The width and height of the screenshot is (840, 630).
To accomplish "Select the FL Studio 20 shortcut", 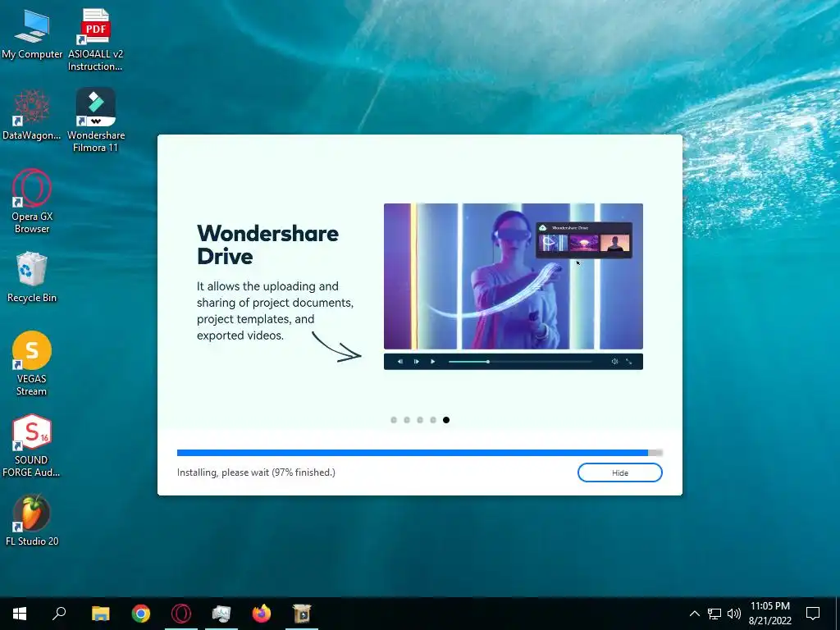I will (x=32, y=520).
